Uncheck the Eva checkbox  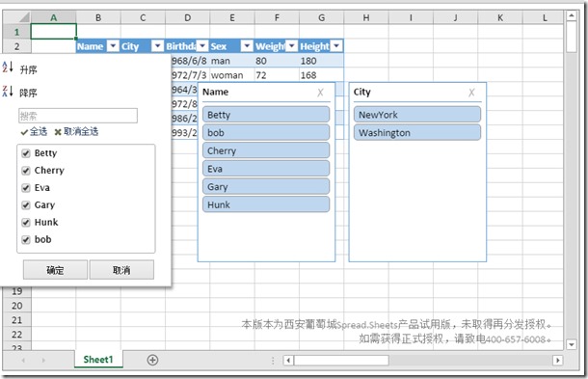coord(26,188)
